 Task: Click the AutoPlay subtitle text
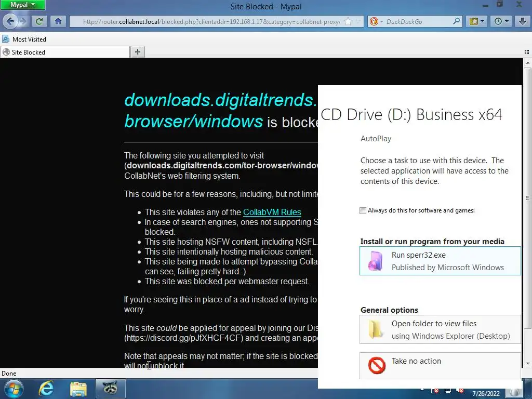376,139
